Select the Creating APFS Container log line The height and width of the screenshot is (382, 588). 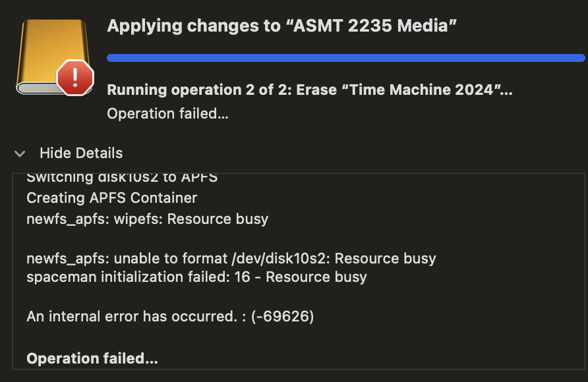(x=111, y=198)
